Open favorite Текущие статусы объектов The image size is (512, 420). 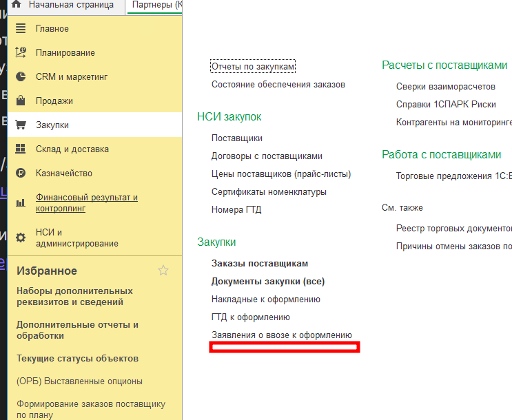tap(77, 359)
